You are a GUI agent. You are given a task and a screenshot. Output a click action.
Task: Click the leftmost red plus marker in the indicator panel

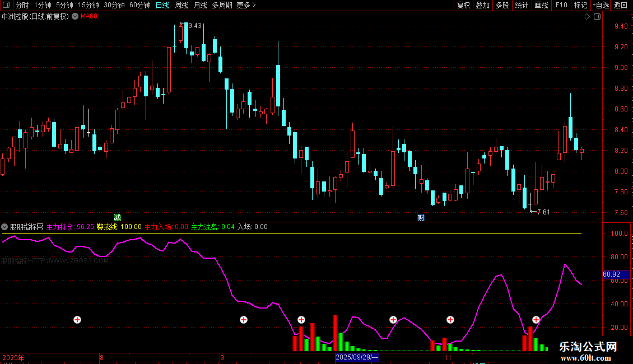click(x=77, y=320)
